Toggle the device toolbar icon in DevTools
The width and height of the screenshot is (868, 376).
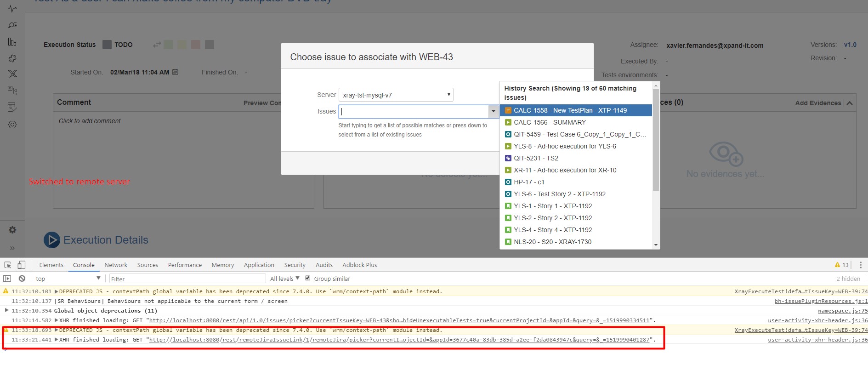click(21, 265)
